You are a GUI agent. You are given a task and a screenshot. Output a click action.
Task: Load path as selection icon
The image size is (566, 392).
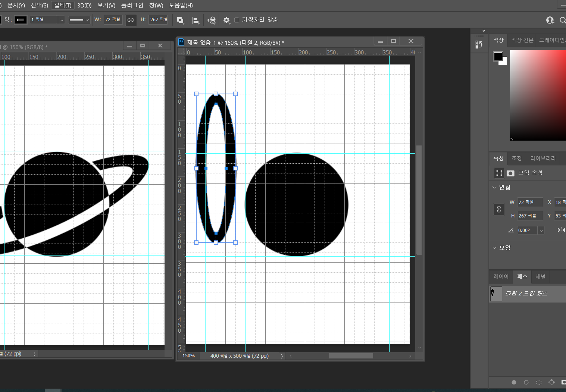[x=539, y=382]
